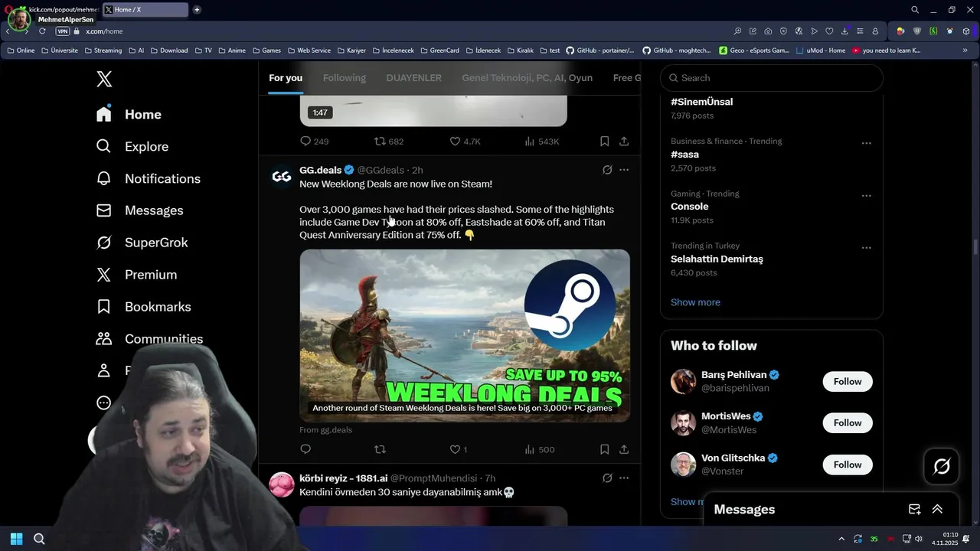Repost the post with 682 reposts
The height and width of the screenshot is (551, 980).
click(388, 142)
